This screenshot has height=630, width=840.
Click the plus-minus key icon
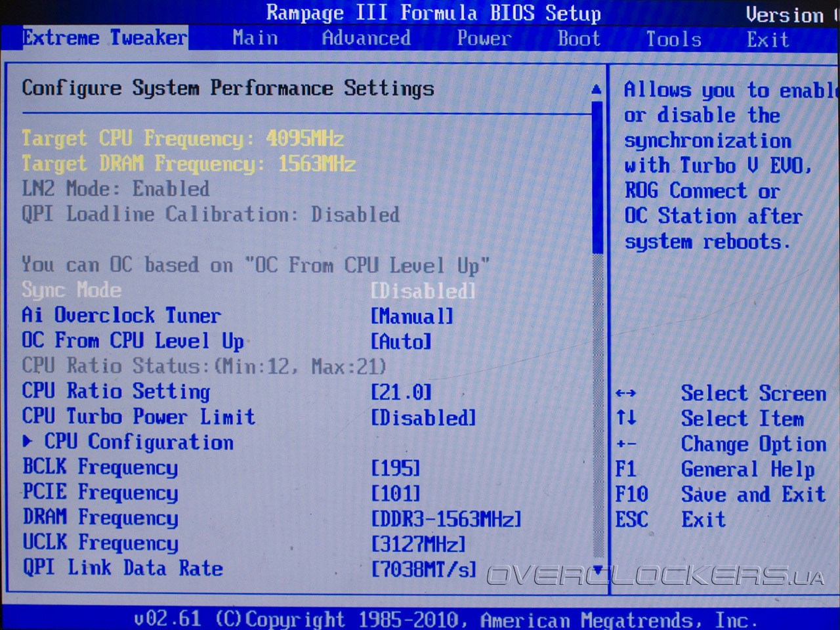(626, 444)
